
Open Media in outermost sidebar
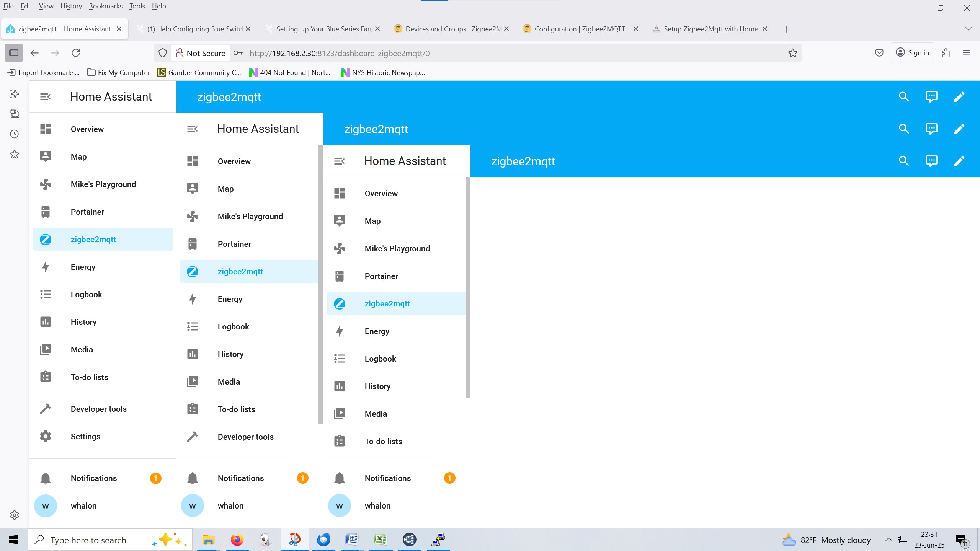[103, 349]
